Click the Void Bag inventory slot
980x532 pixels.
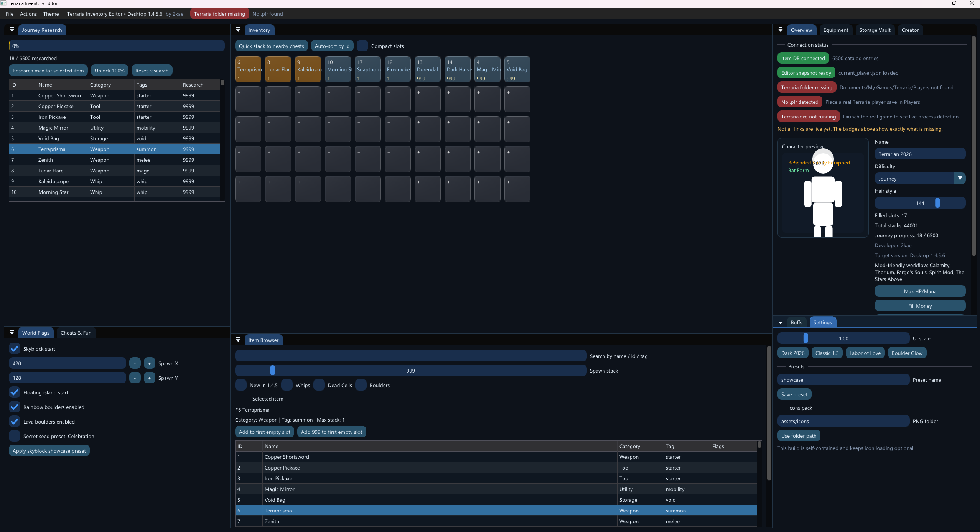click(x=517, y=69)
